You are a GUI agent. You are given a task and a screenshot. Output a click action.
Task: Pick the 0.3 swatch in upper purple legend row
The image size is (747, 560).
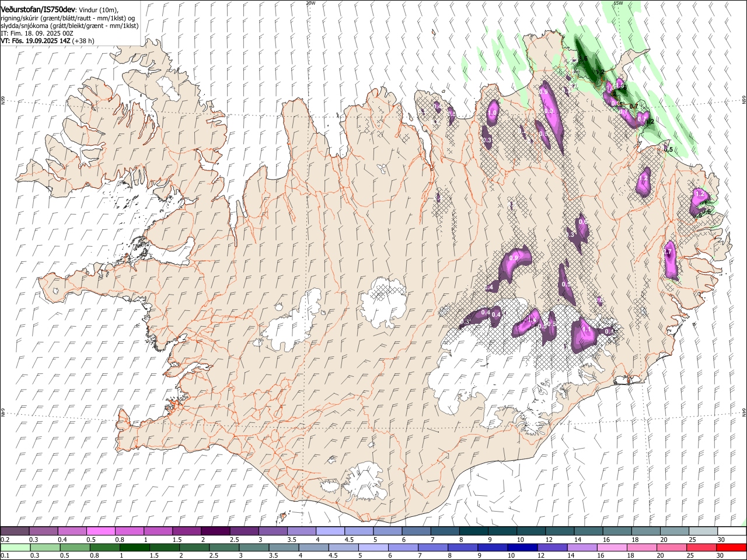point(43,531)
